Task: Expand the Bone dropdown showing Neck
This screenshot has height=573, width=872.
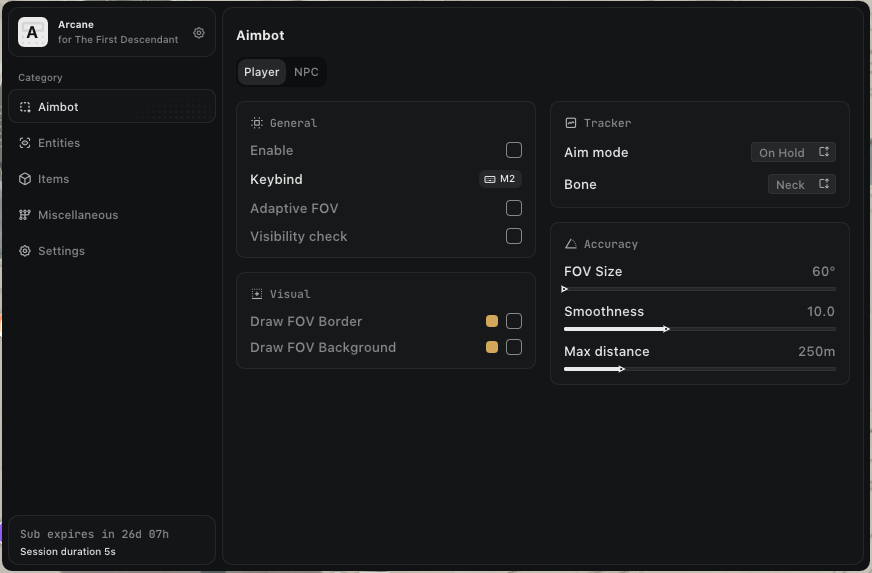Action: point(801,185)
